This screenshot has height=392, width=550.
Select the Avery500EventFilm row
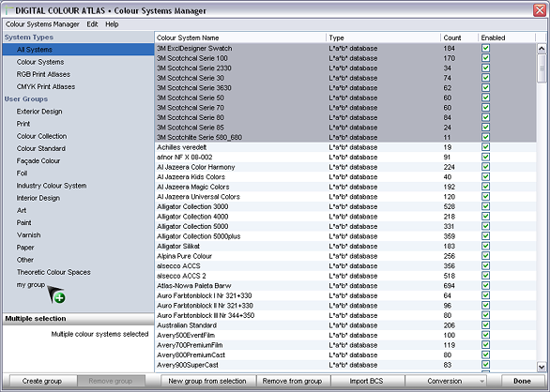(345, 335)
